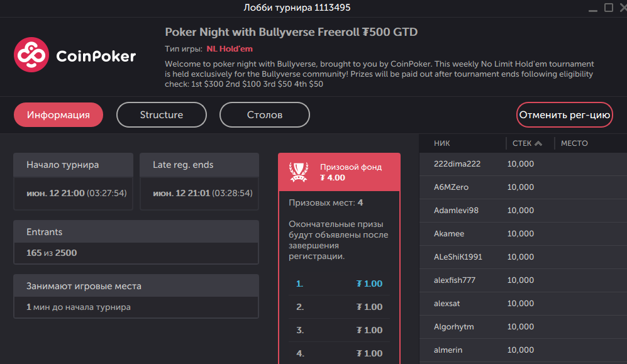Viewport: 627px width, 364px height.
Task: Open the Информация tab
Action: click(58, 114)
